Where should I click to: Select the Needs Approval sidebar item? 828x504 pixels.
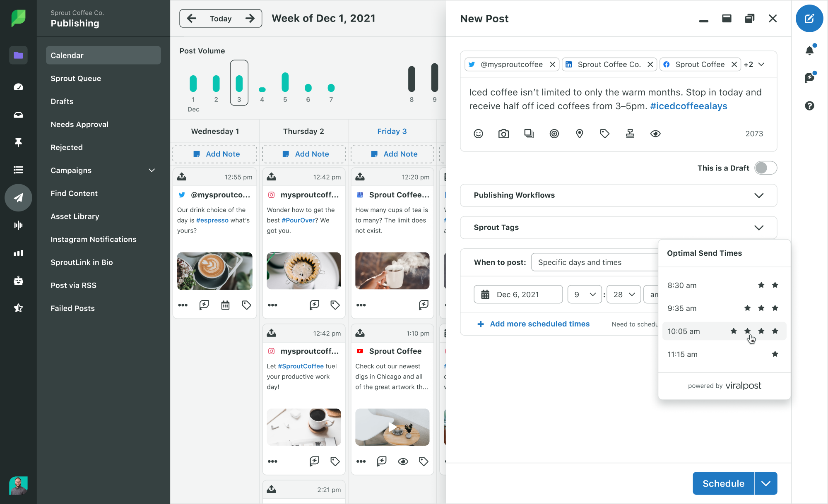[79, 124]
